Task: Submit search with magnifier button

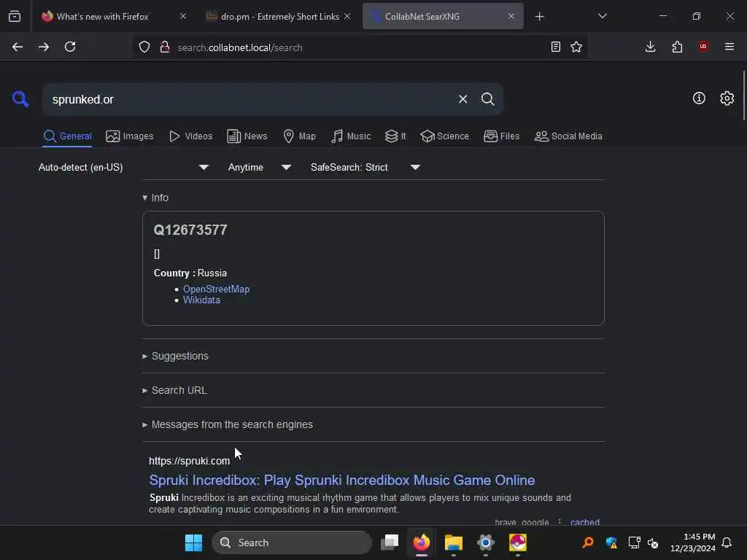Action: pyautogui.click(x=487, y=99)
